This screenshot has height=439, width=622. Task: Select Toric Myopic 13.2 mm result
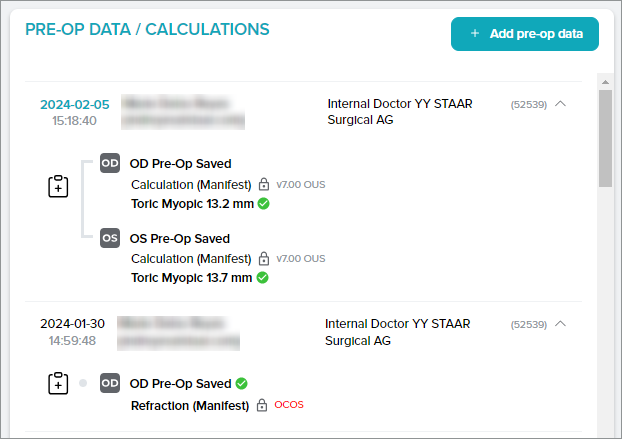(192, 203)
